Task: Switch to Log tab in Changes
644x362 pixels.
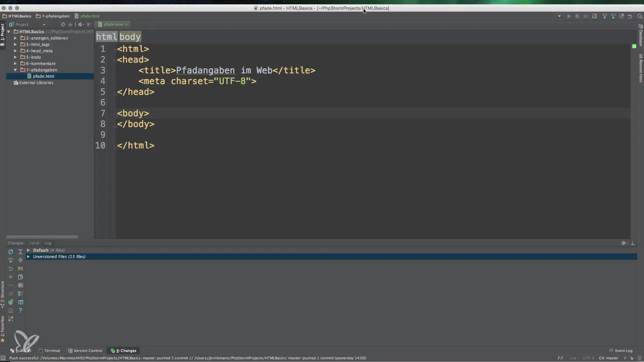Action: pos(48,243)
